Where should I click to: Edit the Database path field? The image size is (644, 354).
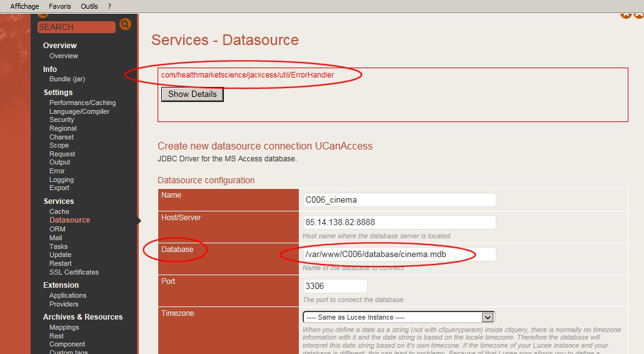(x=399, y=254)
